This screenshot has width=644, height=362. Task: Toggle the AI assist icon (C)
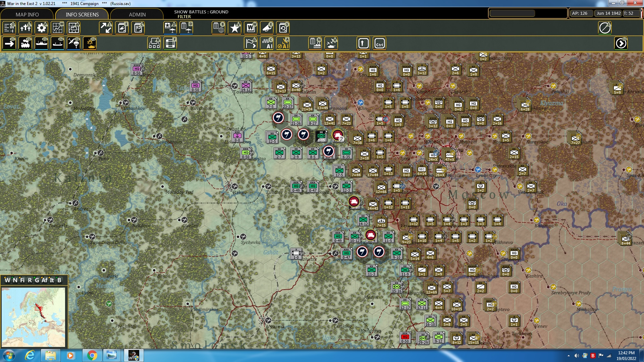[267, 43]
